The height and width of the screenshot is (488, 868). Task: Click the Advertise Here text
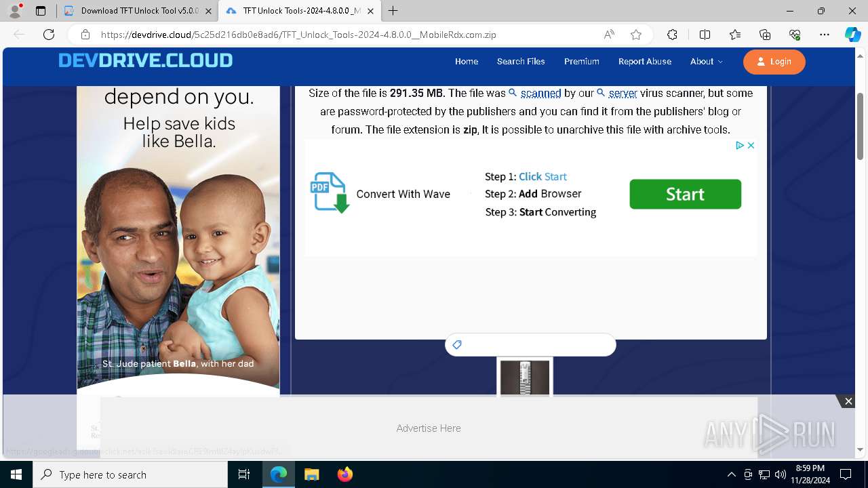429,428
